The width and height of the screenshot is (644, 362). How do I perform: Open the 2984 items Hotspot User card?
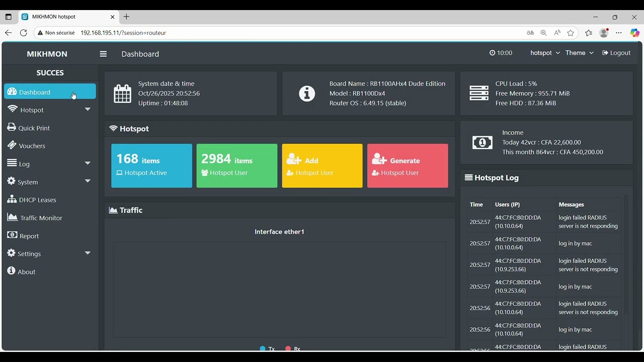pyautogui.click(x=237, y=166)
